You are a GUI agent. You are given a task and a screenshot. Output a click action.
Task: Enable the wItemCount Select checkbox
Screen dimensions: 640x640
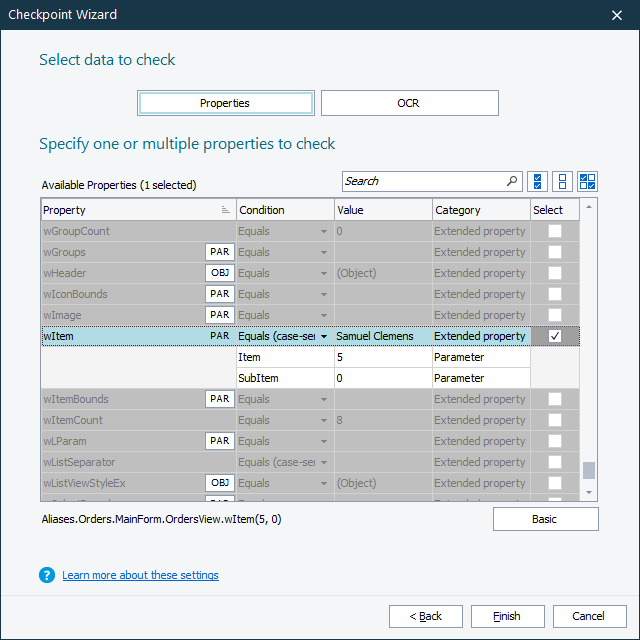tap(554, 420)
